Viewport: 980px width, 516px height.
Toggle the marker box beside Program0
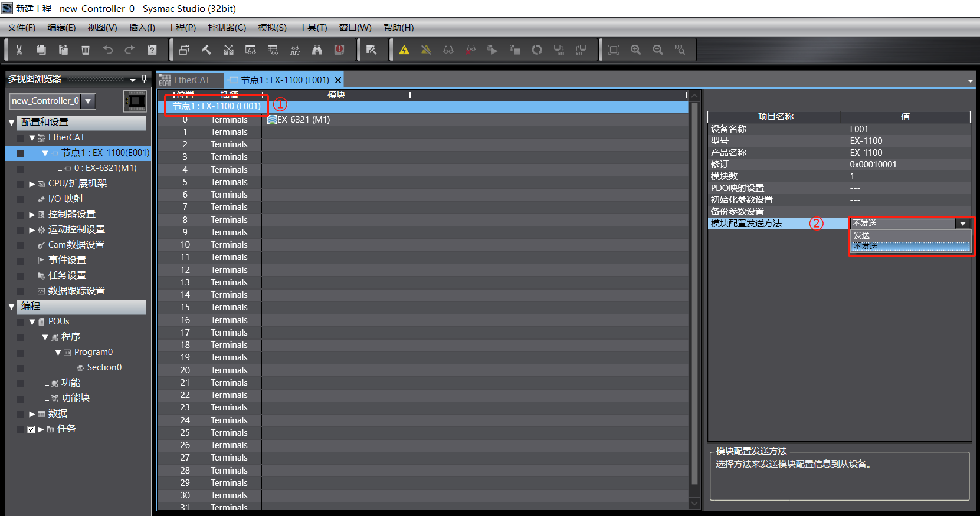(21, 353)
